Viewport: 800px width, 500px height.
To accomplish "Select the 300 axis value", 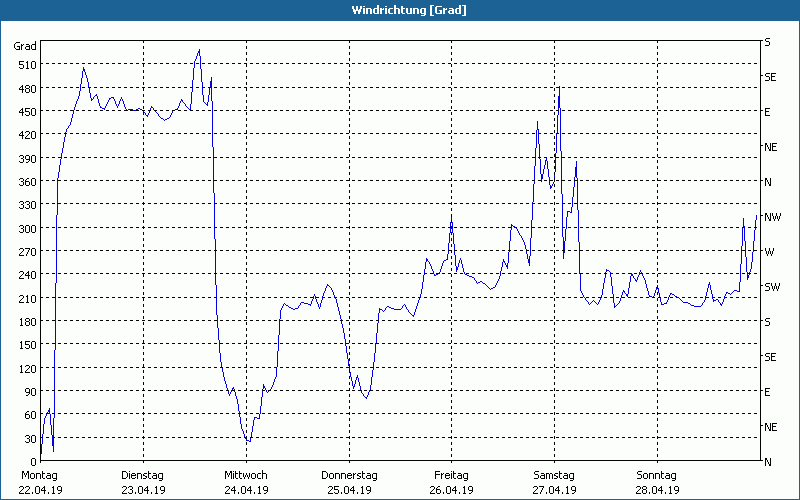I will tap(27, 229).
